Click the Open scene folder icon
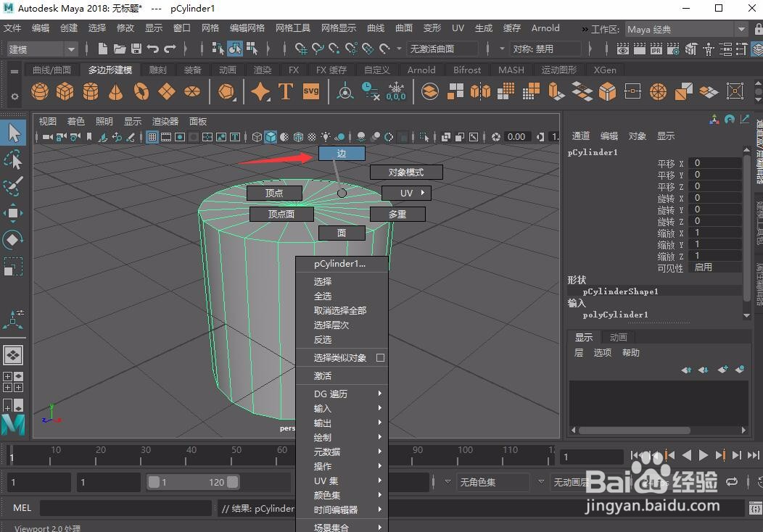The height and width of the screenshot is (532, 763). click(x=120, y=49)
